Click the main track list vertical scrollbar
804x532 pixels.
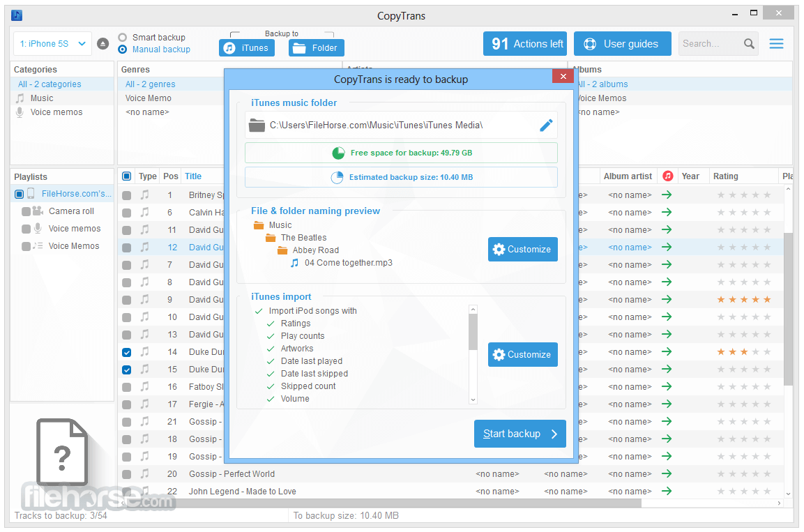click(x=788, y=309)
